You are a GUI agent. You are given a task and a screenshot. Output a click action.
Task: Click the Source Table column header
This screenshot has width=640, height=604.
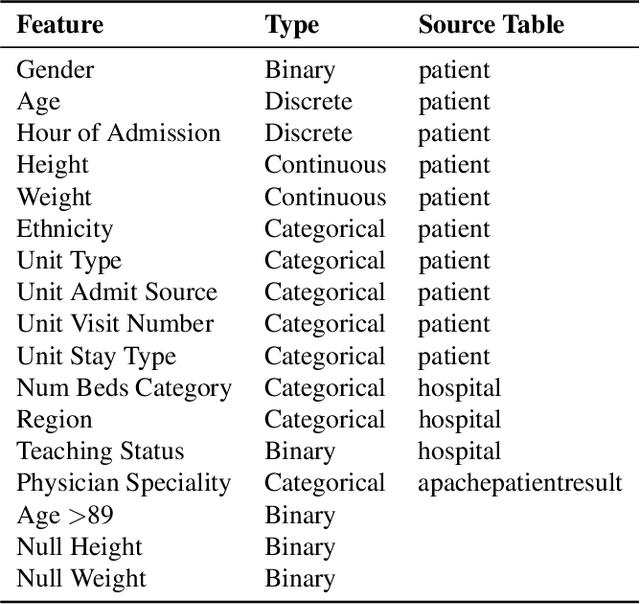point(491,25)
